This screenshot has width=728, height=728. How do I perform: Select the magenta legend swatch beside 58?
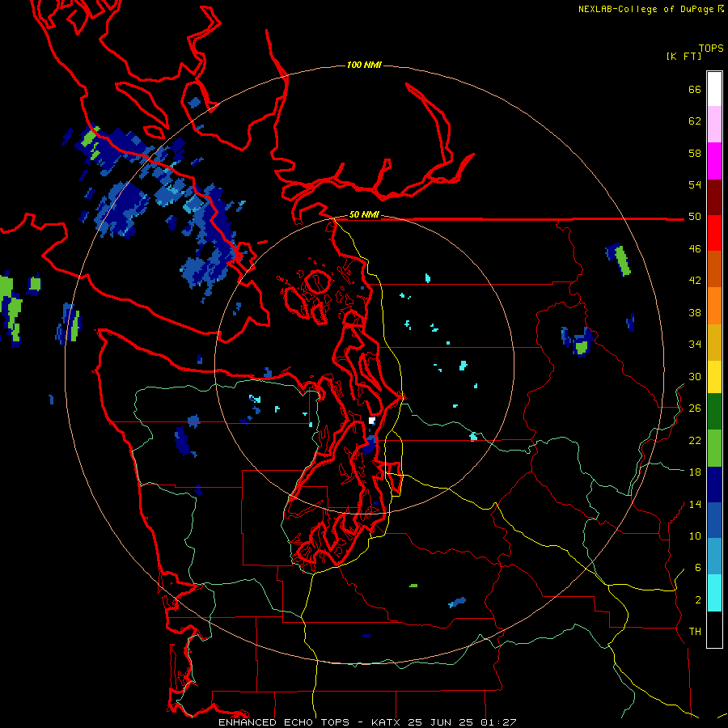(x=714, y=161)
